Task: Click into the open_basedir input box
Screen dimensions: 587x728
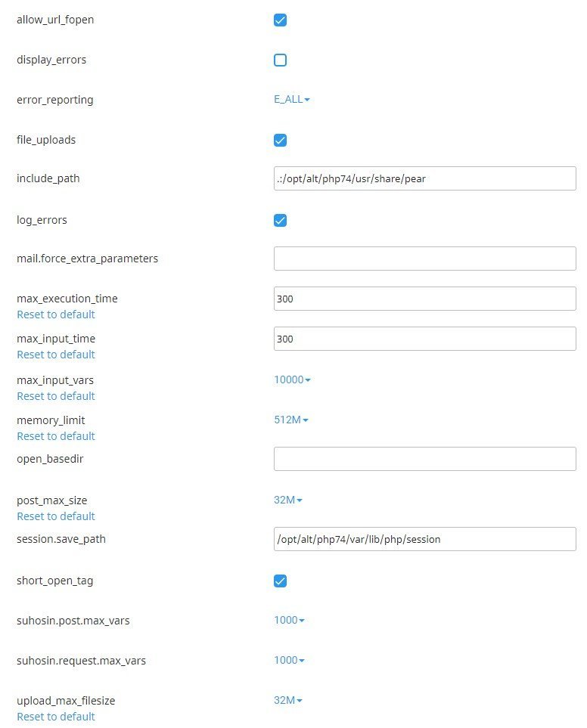Action: (x=424, y=459)
